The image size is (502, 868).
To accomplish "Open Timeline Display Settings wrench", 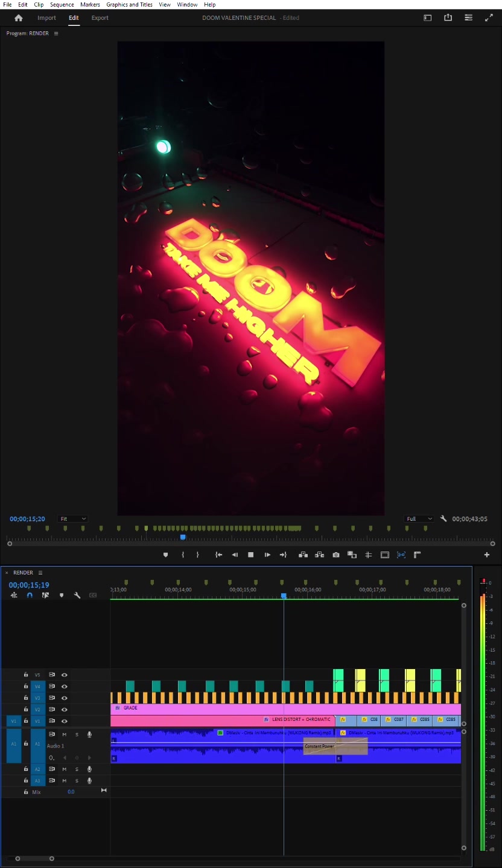I will (77, 595).
